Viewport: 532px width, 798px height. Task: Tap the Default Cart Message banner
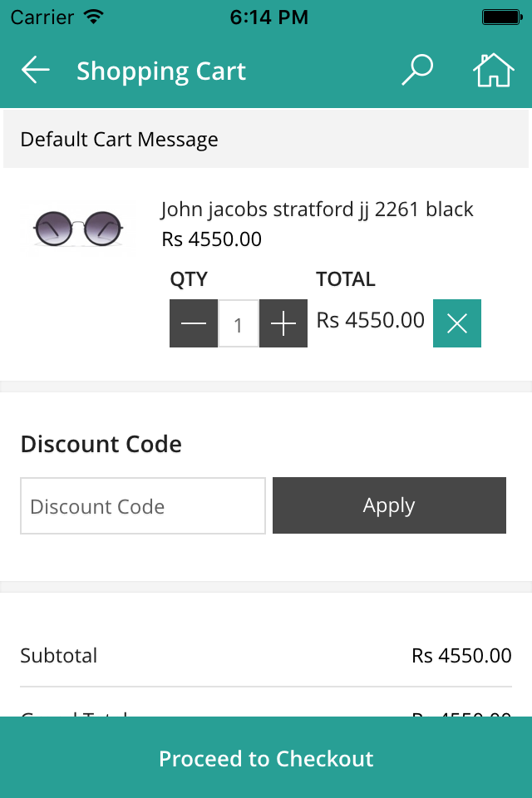pos(266,139)
